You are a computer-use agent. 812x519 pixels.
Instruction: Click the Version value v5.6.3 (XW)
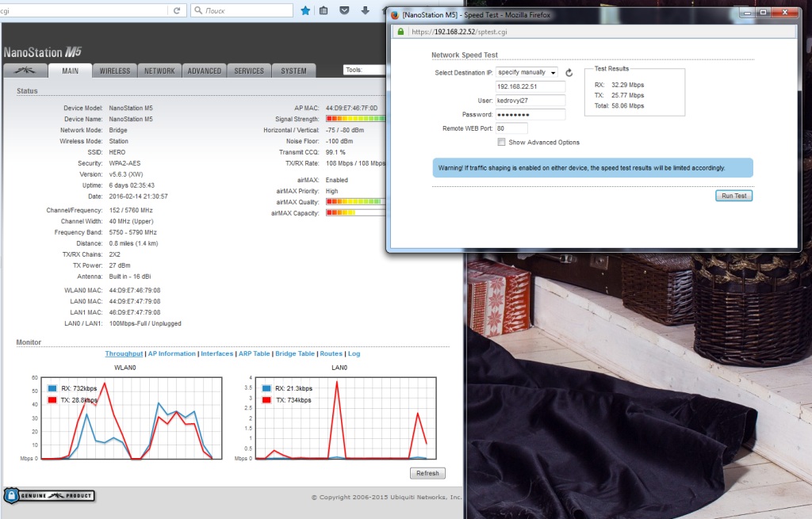click(x=126, y=174)
